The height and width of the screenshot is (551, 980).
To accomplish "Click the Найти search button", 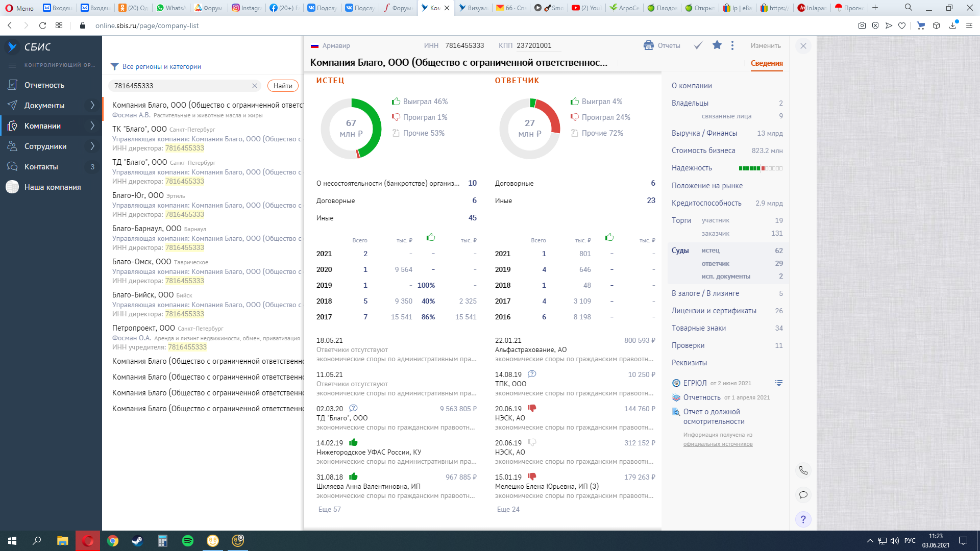I will click(283, 86).
